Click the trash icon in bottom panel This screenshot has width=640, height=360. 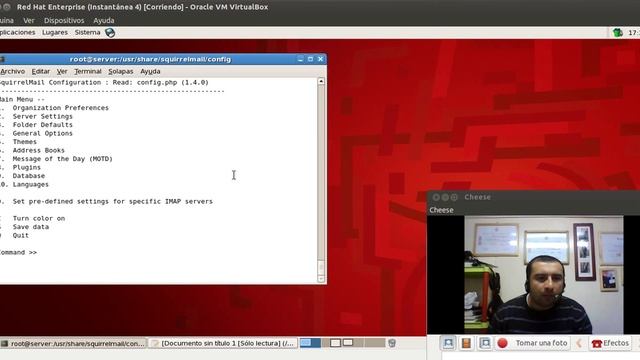392,343
